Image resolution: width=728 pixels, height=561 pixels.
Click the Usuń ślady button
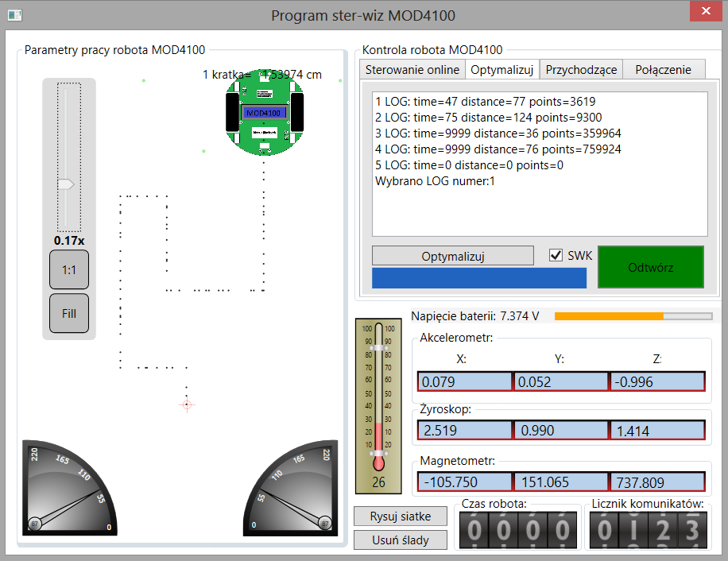pos(401,540)
